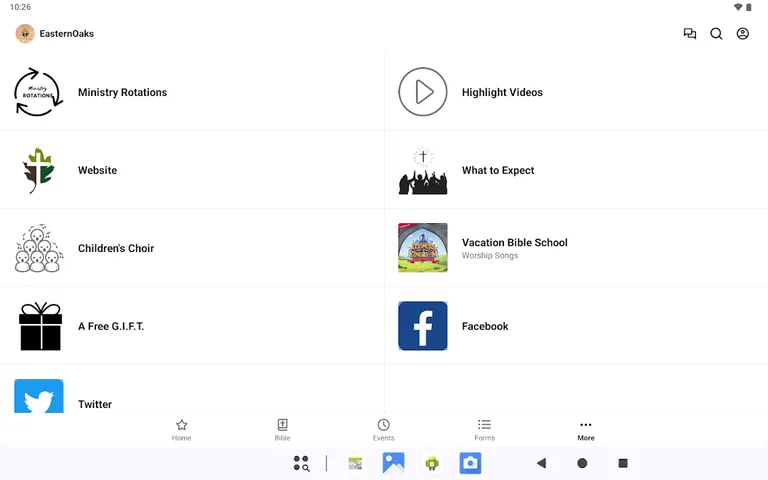Launch the camera app from taskbar
768x480 pixels.
click(470, 463)
